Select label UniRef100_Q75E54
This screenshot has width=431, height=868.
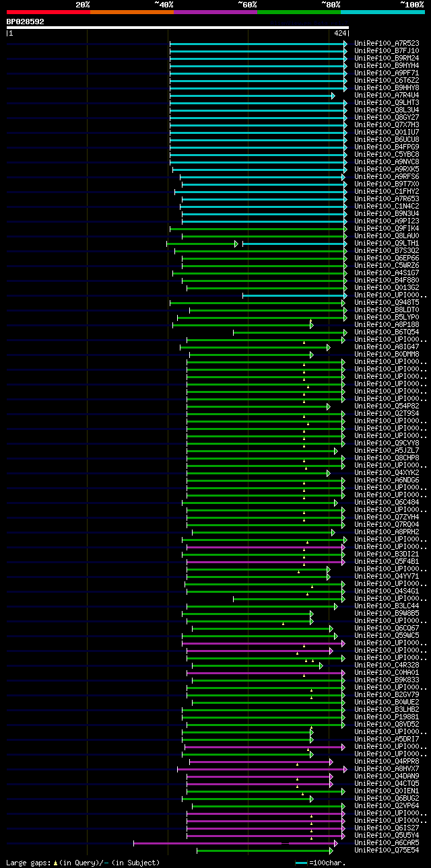click(387, 850)
